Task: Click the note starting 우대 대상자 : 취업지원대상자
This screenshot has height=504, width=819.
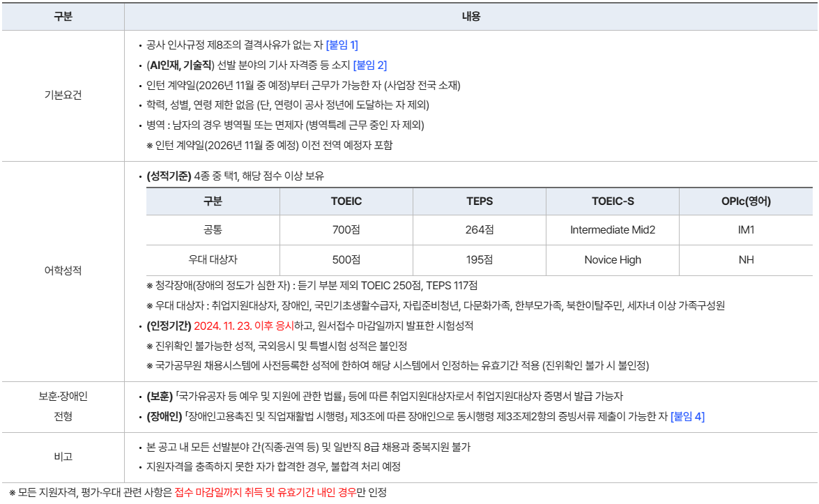Action: (436, 305)
